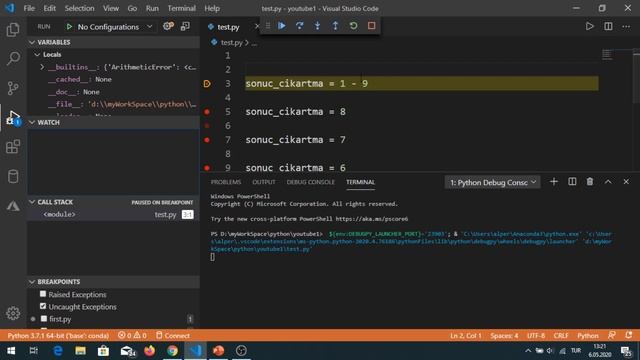Screen dimensions: 640x360
Task: Close the terminal panel
Action: coord(626,182)
